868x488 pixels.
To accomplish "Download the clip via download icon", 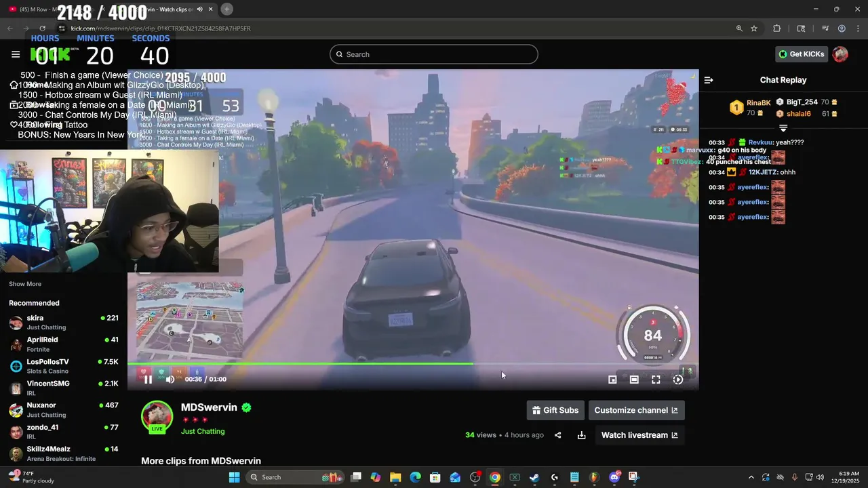I will tap(581, 435).
